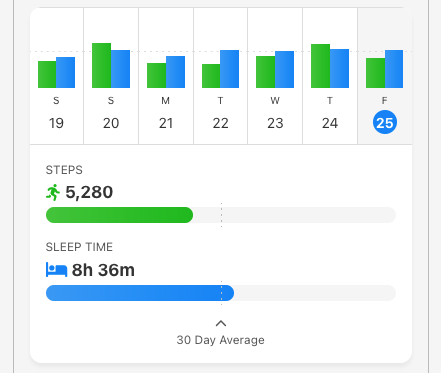Click the STEPS section heading
This screenshot has height=373, width=441.
click(64, 170)
